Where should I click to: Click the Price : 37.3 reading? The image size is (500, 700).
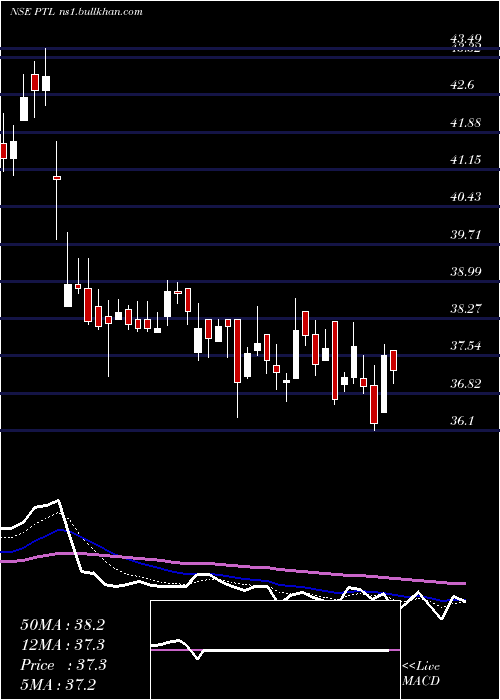pos(63,665)
